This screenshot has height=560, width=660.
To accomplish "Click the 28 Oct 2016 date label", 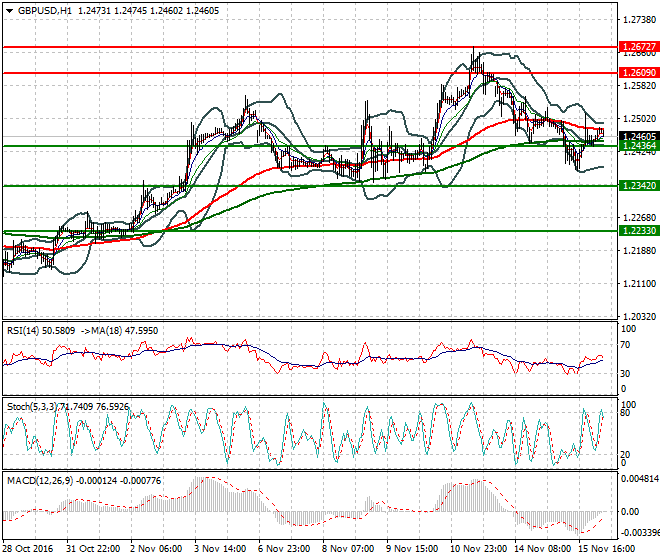I will click(x=28, y=549).
